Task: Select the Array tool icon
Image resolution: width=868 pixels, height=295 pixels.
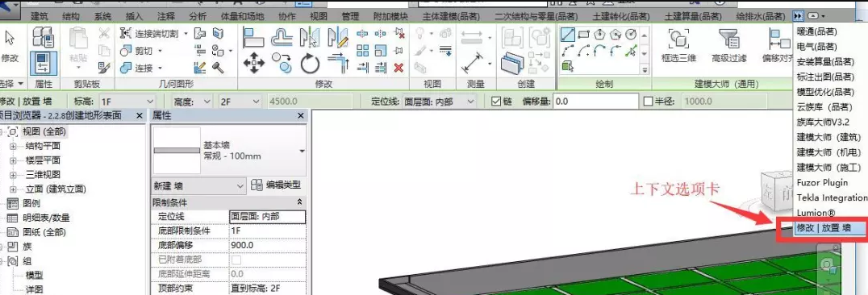Action: [362, 51]
